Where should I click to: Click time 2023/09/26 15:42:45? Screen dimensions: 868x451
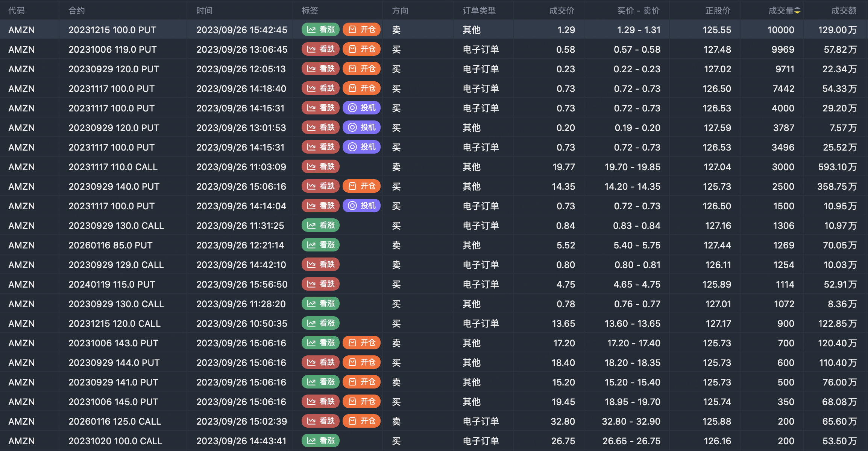click(x=242, y=30)
